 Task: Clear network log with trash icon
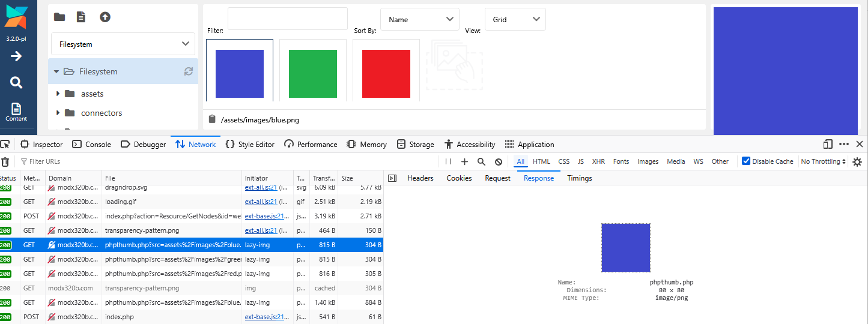pos(5,161)
